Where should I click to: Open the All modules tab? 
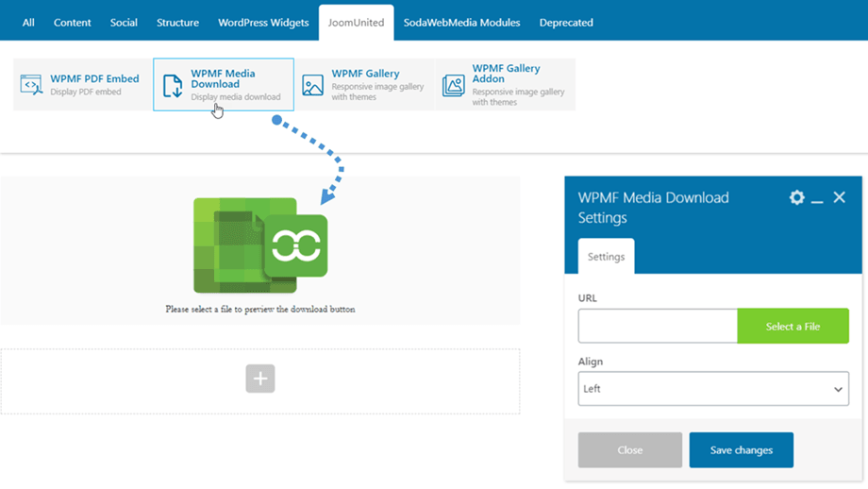pos(28,23)
